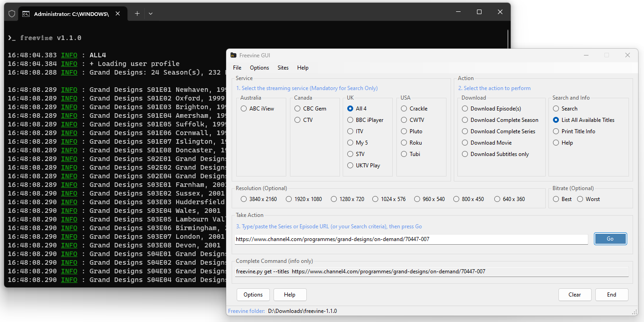Click the series URL input field

411,239
